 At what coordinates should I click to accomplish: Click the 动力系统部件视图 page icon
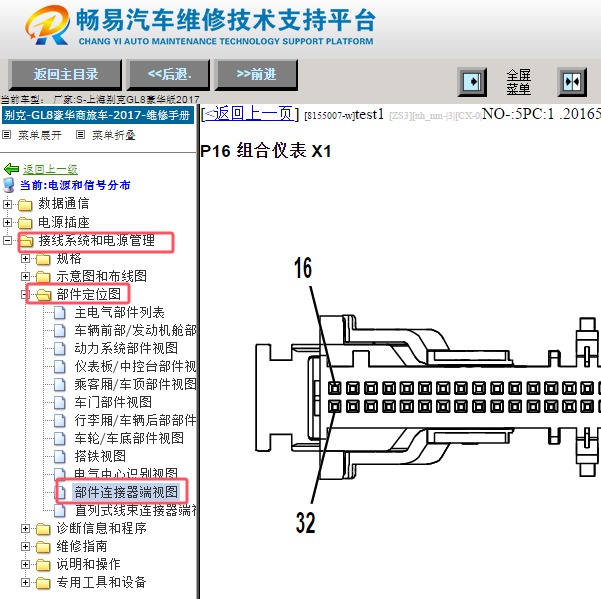click(x=59, y=349)
